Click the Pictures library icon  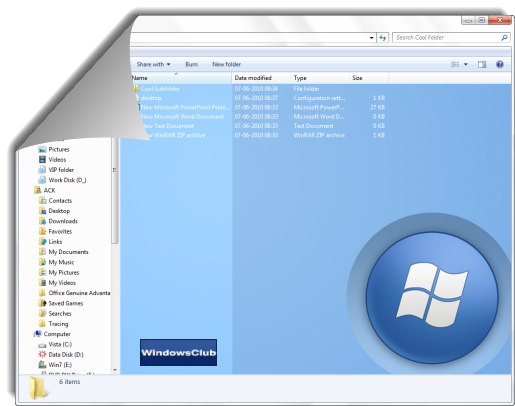coord(42,149)
